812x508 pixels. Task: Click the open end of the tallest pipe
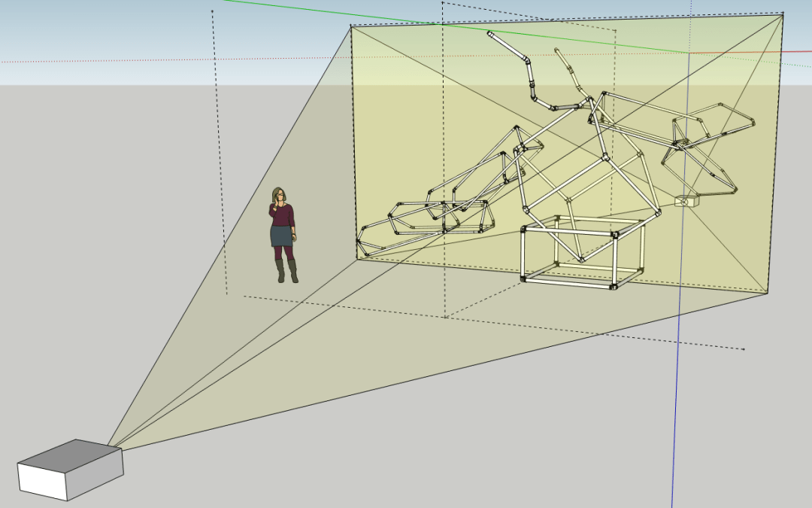tap(490, 34)
